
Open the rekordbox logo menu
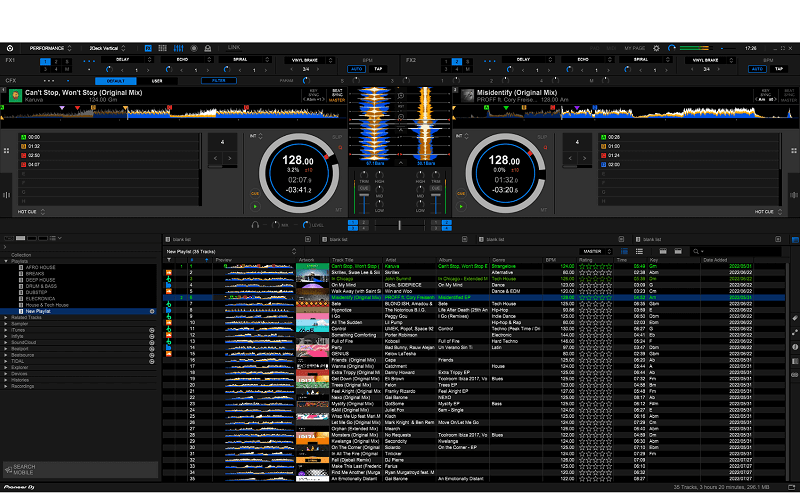pyautogui.click(x=10, y=48)
